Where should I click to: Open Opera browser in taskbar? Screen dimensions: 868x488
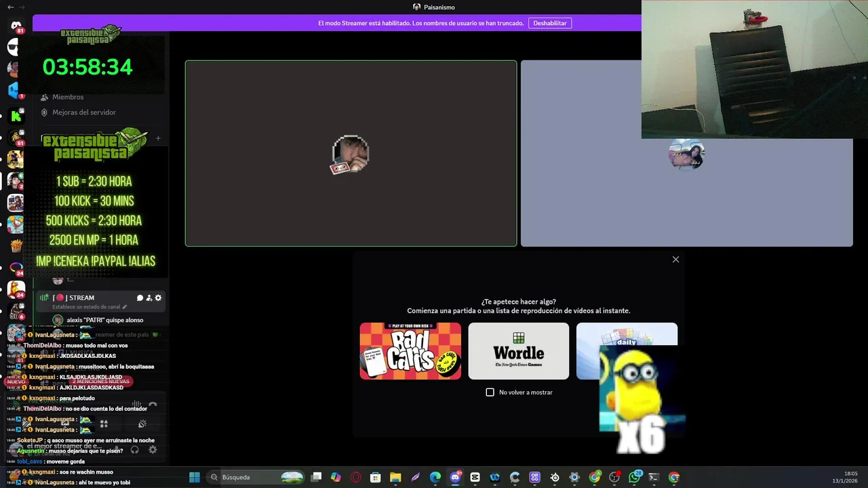pos(355,477)
